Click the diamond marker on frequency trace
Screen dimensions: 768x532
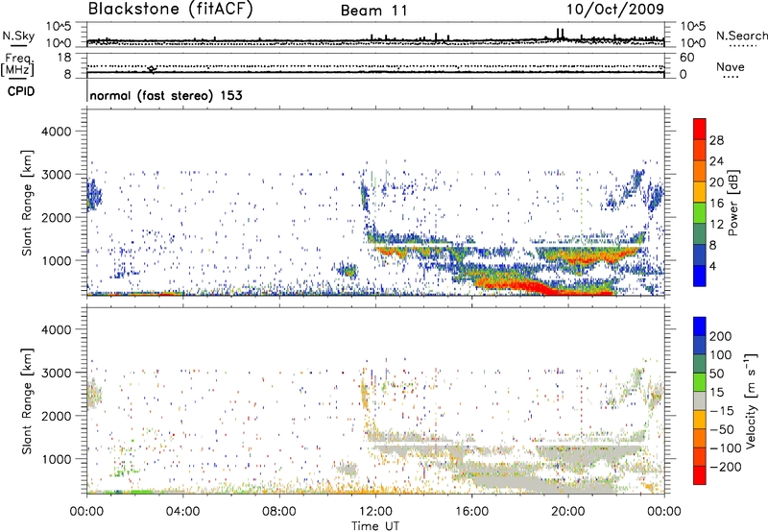click(152, 69)
